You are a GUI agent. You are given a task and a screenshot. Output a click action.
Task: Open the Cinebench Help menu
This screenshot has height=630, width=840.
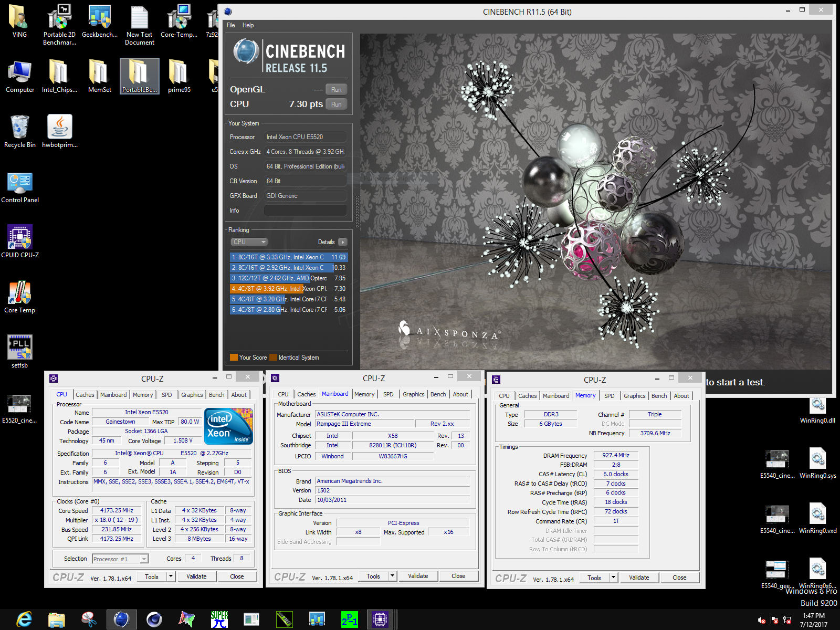pyautogui.click(x=248, y=25)
